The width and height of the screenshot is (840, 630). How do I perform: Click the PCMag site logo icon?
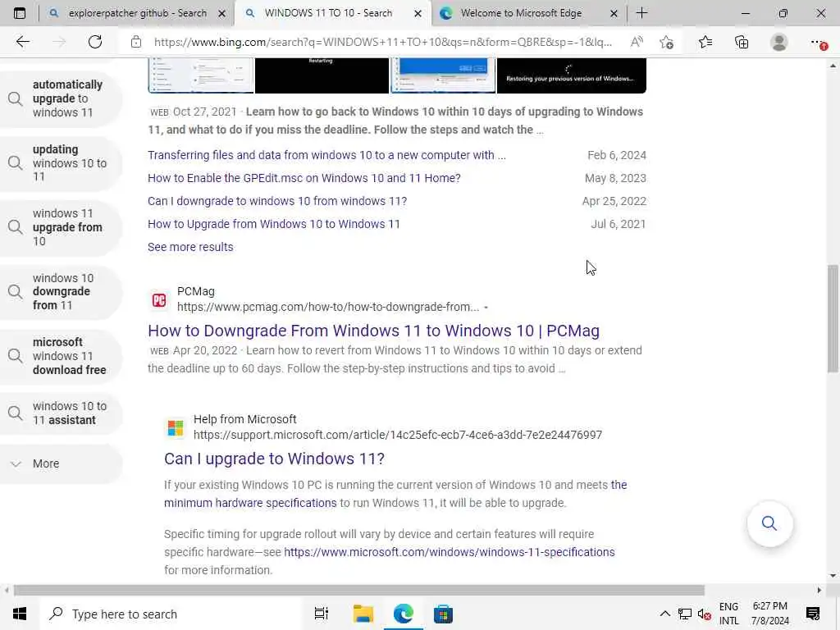pos(158,300)
